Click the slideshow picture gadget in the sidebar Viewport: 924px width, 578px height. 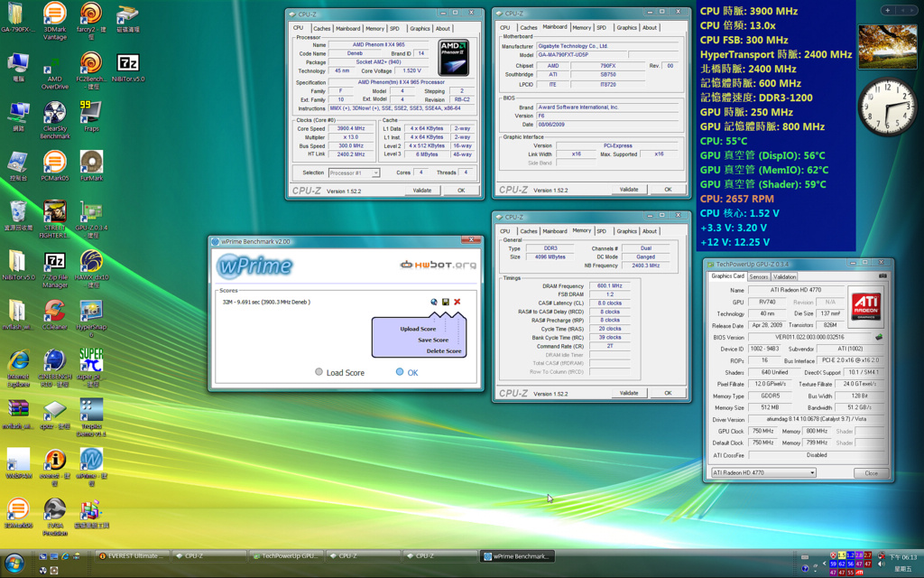888,47
